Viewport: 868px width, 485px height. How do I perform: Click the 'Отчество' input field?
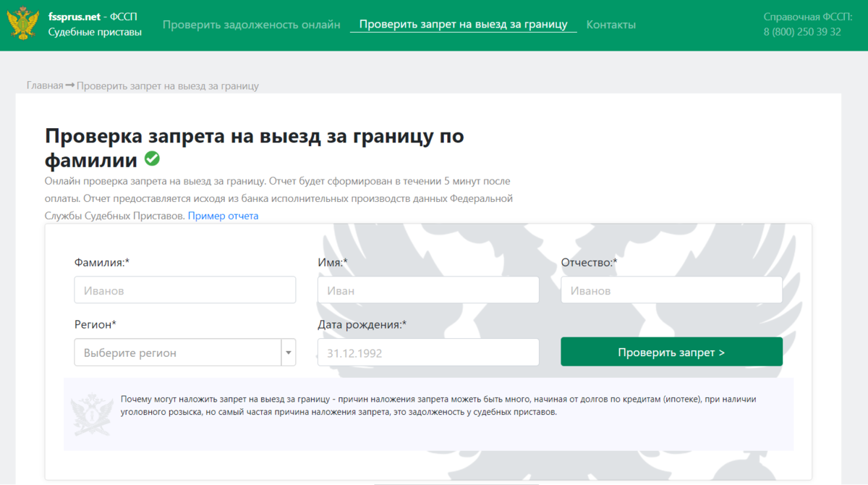click(671, 290)
